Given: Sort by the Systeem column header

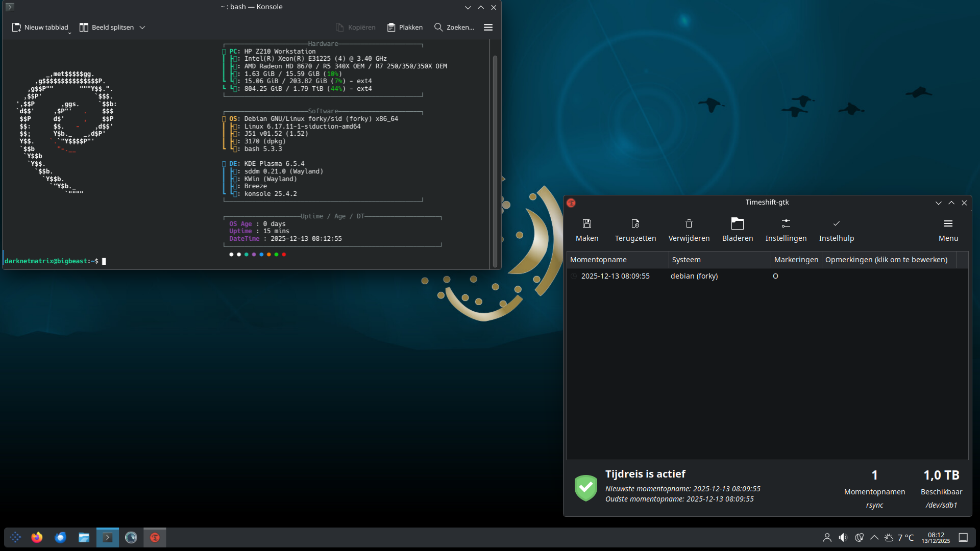Looking at the screenshot, I should (x=720, y=260).
